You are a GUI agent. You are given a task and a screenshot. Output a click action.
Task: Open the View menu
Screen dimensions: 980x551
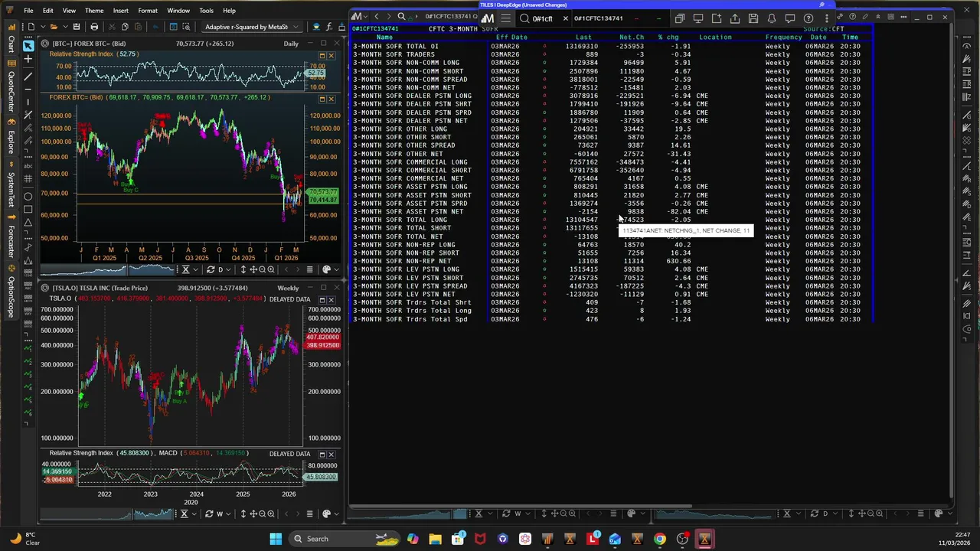pos(69,11)
